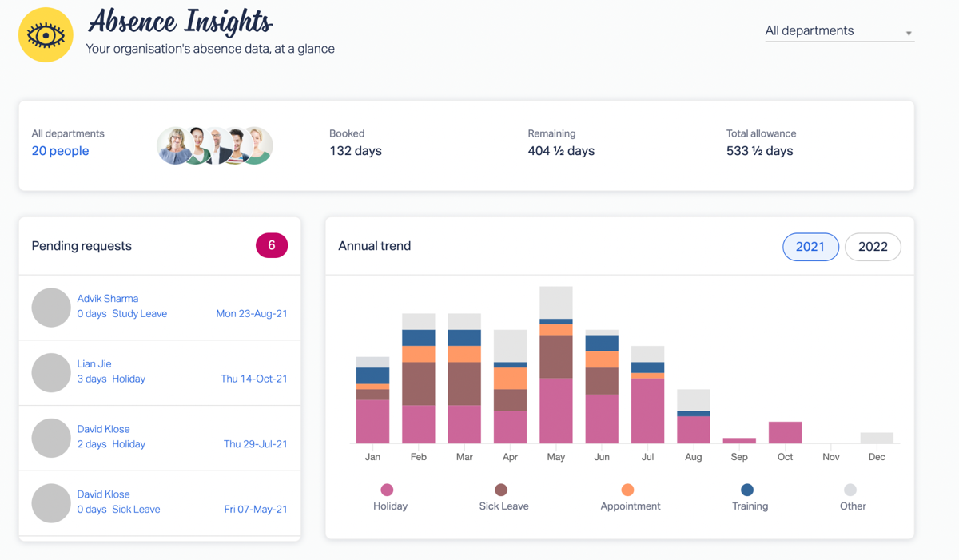Screen dimensions: 959x560
Task: Toggle the Training legend dot
Action: [x=747, y=490]
